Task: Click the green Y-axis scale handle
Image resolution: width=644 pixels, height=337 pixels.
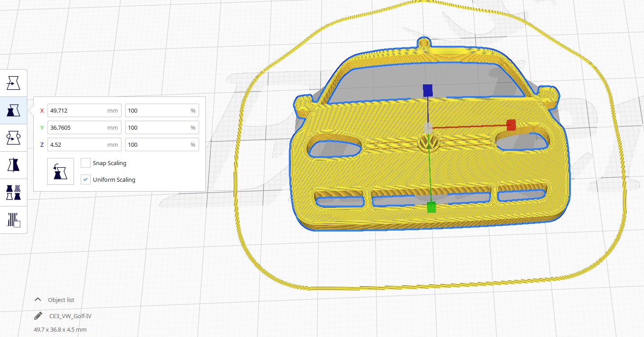Action: point(431,207)
